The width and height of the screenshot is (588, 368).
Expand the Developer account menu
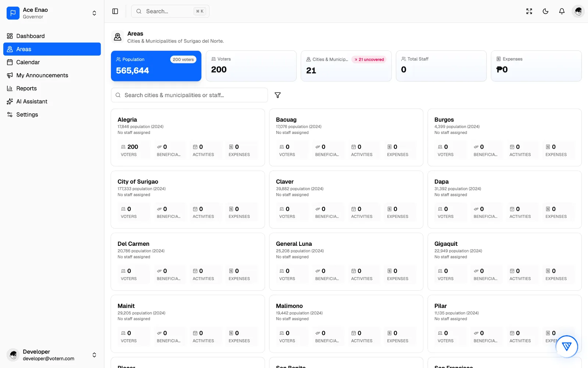click(x=94, y=355)
